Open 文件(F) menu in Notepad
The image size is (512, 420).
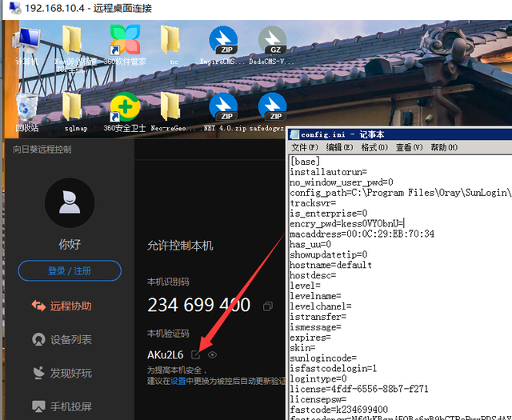pos(304,148)
